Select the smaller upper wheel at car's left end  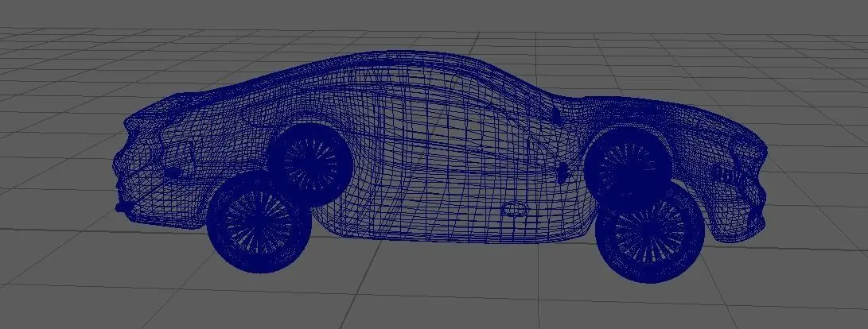click(310, 164)
